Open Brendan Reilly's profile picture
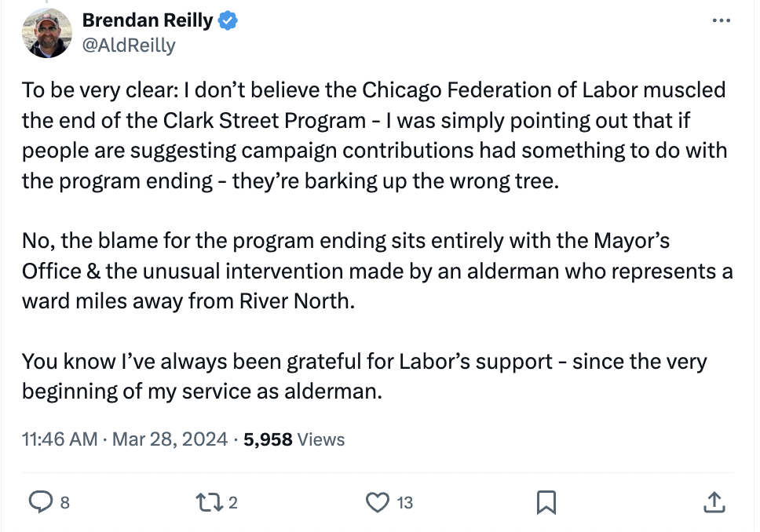 click(47, 33)
